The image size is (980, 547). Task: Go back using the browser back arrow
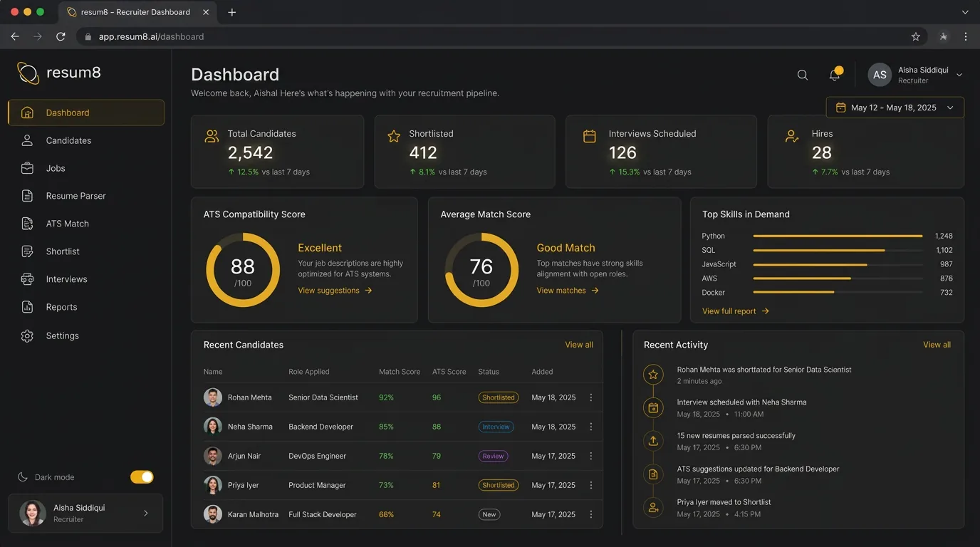(15, 36)
